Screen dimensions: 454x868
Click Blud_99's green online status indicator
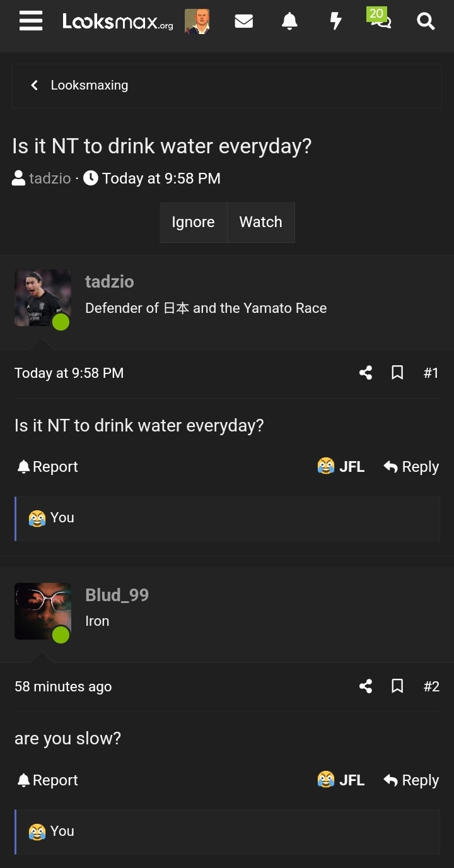(x=61, y=635)
